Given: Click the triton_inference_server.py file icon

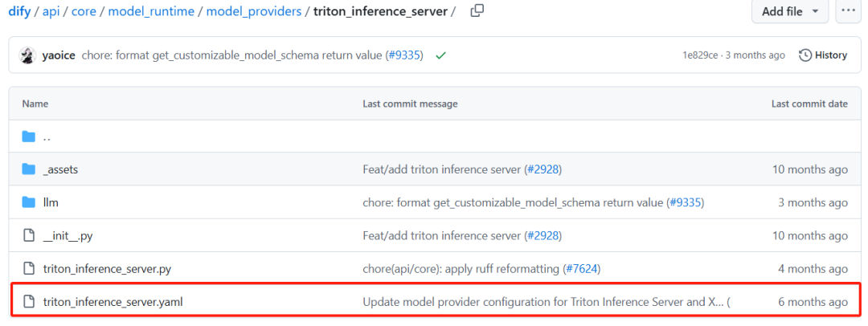Looking at the screenshot, I should pos(29,269).
